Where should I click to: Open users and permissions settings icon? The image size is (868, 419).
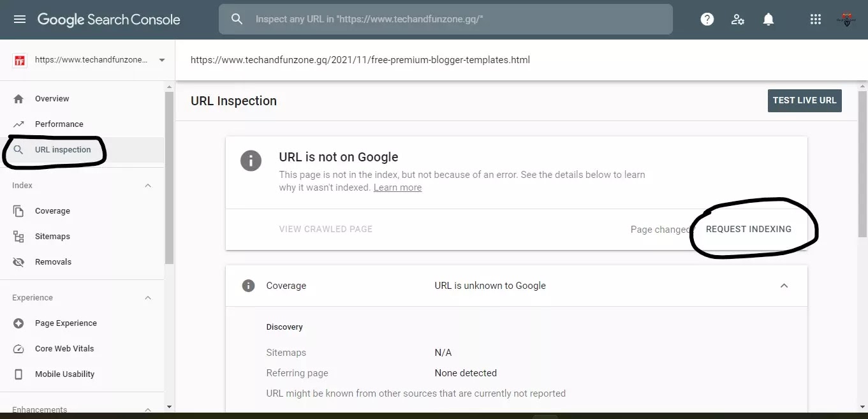point(738,19)
